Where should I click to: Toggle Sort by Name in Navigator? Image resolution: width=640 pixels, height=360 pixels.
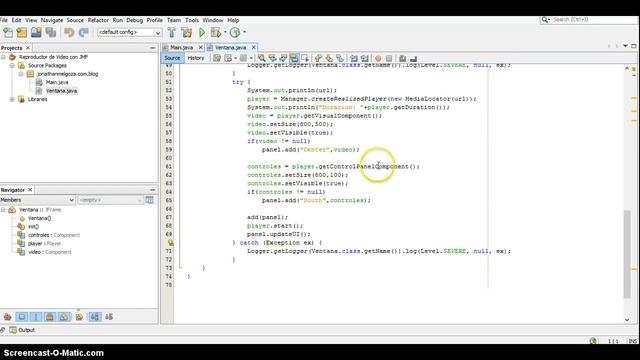(95, 317)
